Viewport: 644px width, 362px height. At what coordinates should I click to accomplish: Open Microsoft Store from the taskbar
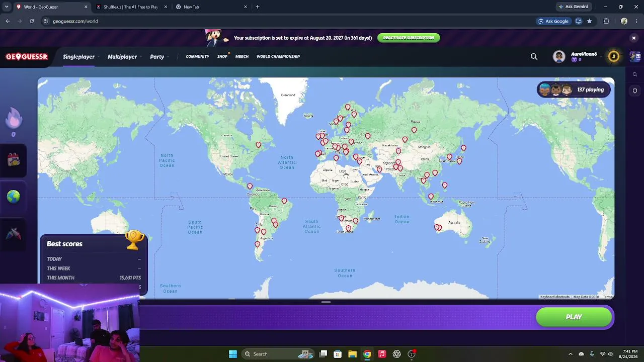pos(338,354)
